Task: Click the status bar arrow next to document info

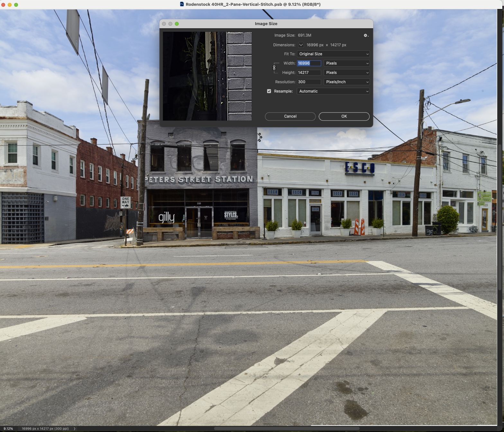Action: click(75, 428)
